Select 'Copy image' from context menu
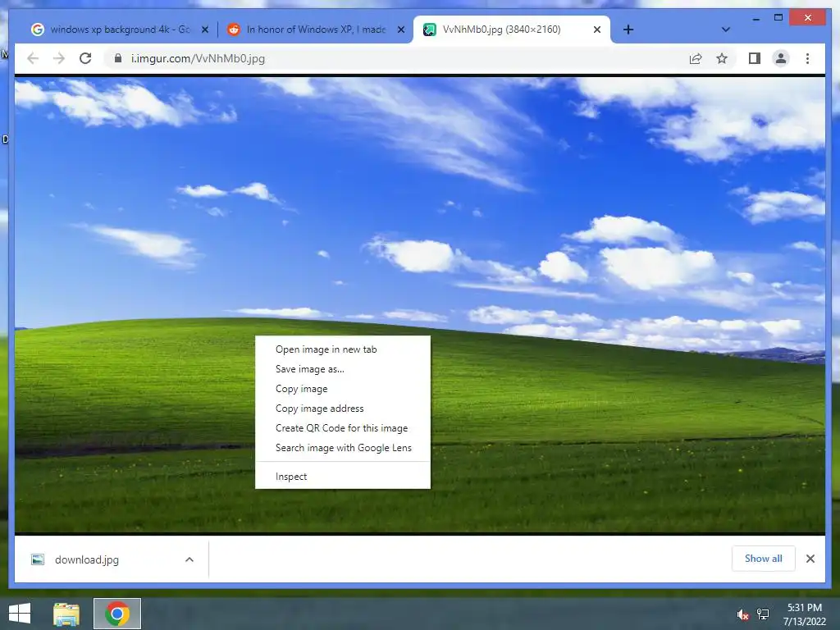Viewport: 840px width, 630px height. (343, 389)
